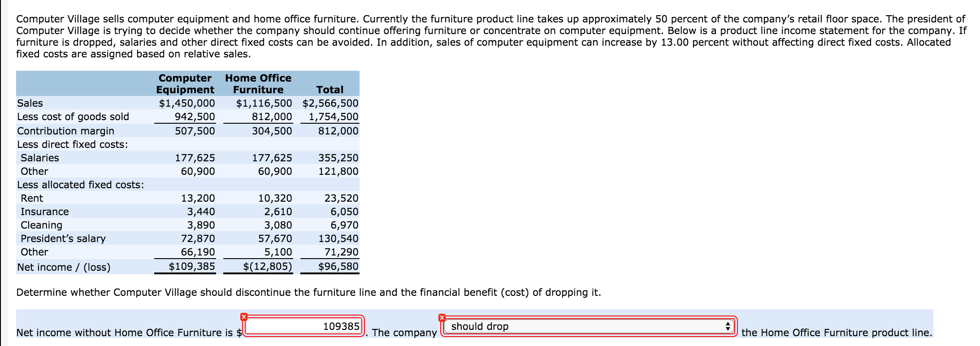980x346 pixels.
Task: Click the 1,754,500 total cost value
Action: click(x=334, y=117)
